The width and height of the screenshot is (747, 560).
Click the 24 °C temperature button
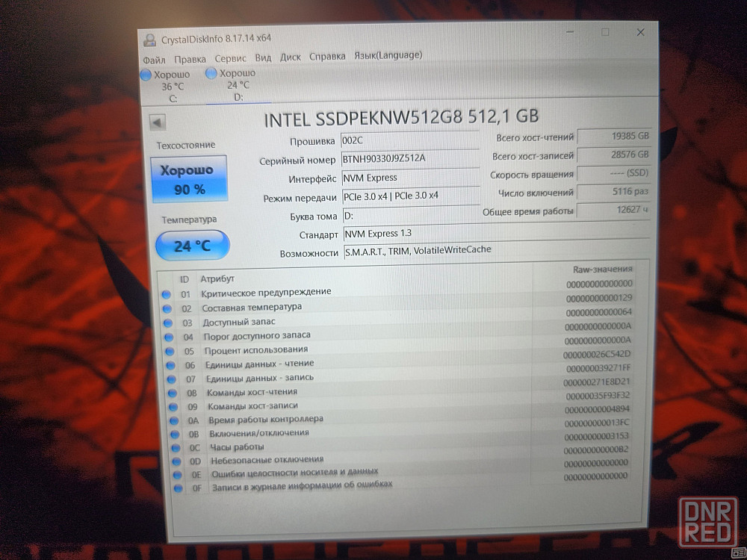pyautogui.click(x=193, y=246)
